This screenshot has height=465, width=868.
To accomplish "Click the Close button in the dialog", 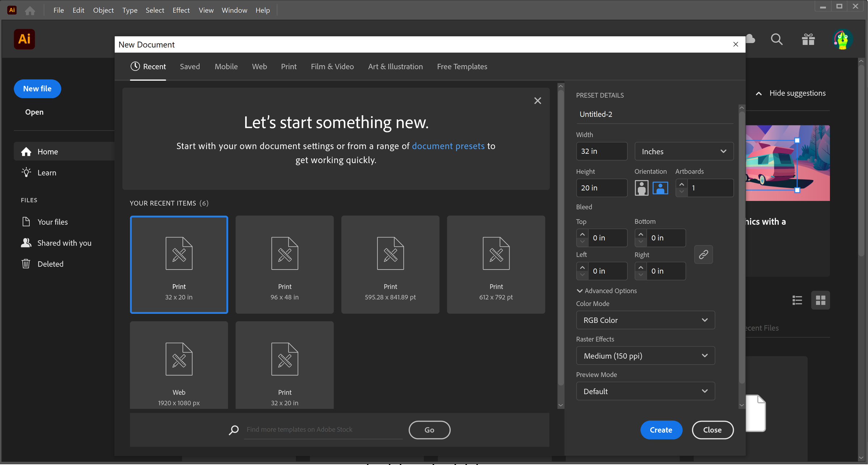I will tap(712, 430).
